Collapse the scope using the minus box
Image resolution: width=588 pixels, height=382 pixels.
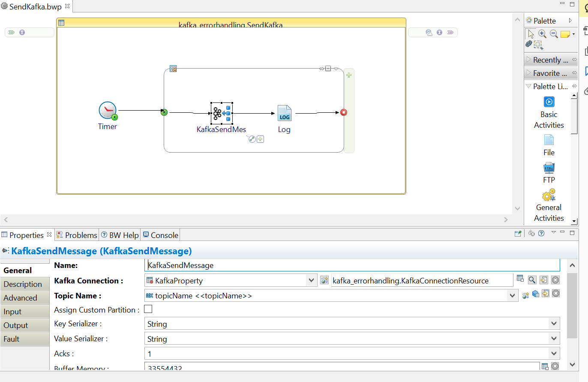click(328, 68)
